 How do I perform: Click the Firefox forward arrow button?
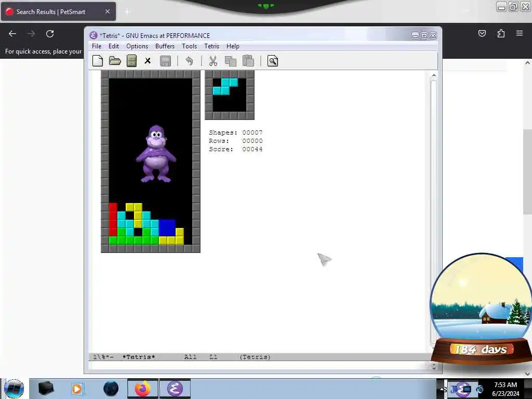pos(31,34)
